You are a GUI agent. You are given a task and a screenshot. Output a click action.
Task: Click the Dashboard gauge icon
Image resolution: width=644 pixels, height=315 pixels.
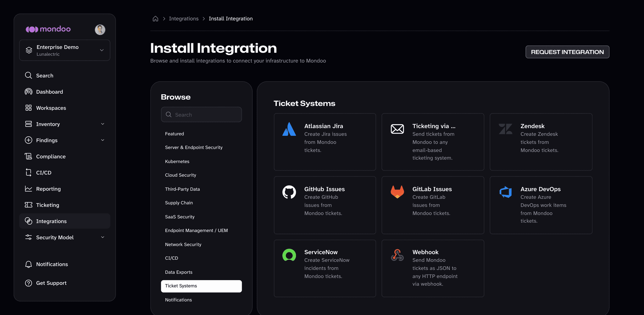[x=29, y=91]
